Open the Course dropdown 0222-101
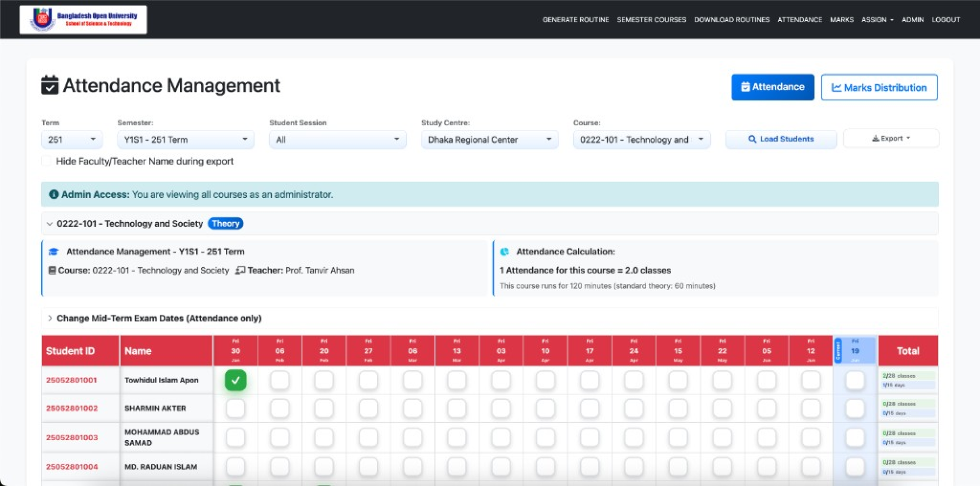The height and width of the screenshot is (486, 980). coord(642,139)
